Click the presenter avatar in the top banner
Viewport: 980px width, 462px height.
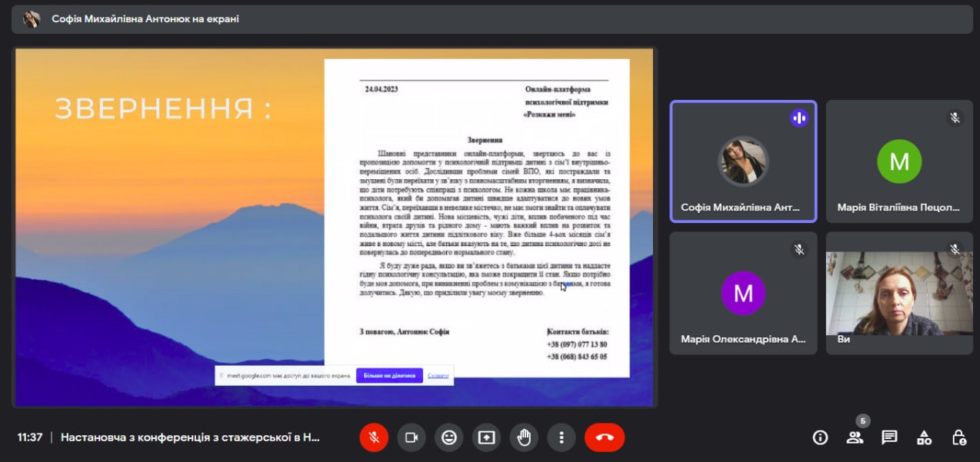point(32,18)
